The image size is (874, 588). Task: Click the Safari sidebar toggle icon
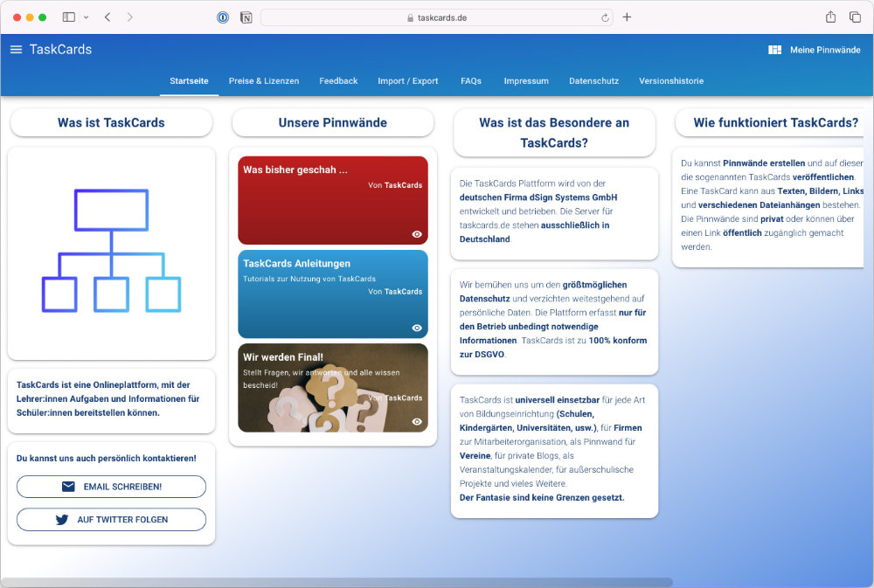click(x=68, y=17)
